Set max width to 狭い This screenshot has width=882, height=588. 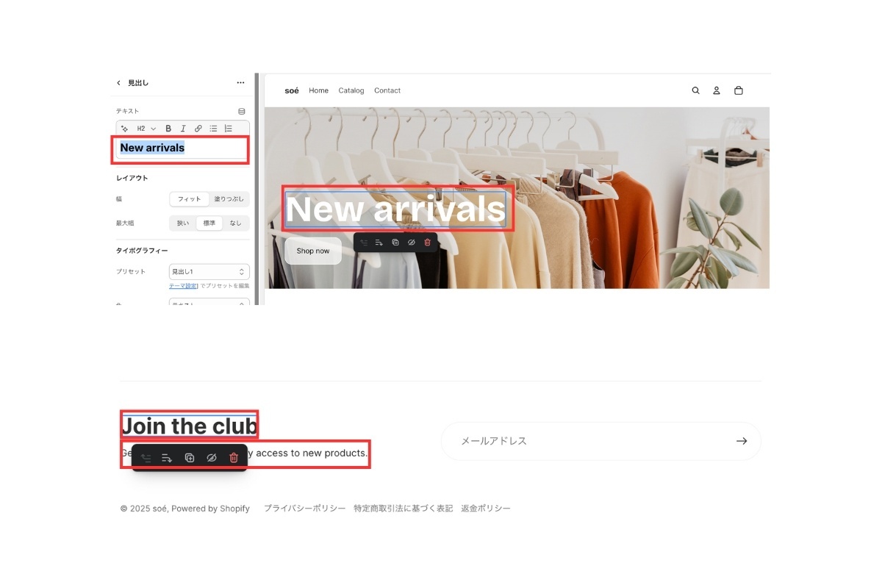[x=182, y=223]
